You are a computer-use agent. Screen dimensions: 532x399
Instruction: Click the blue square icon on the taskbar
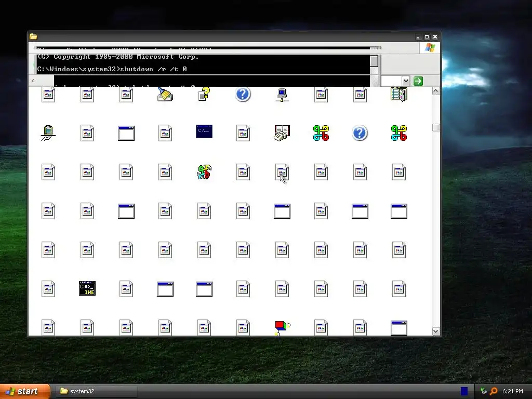tap(464, 391)
